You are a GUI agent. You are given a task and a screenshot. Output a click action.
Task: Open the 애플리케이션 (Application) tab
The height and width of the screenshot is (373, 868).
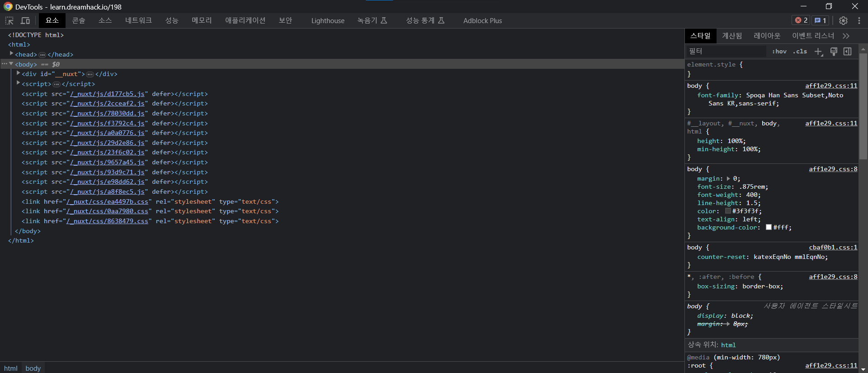pos(245,20)
